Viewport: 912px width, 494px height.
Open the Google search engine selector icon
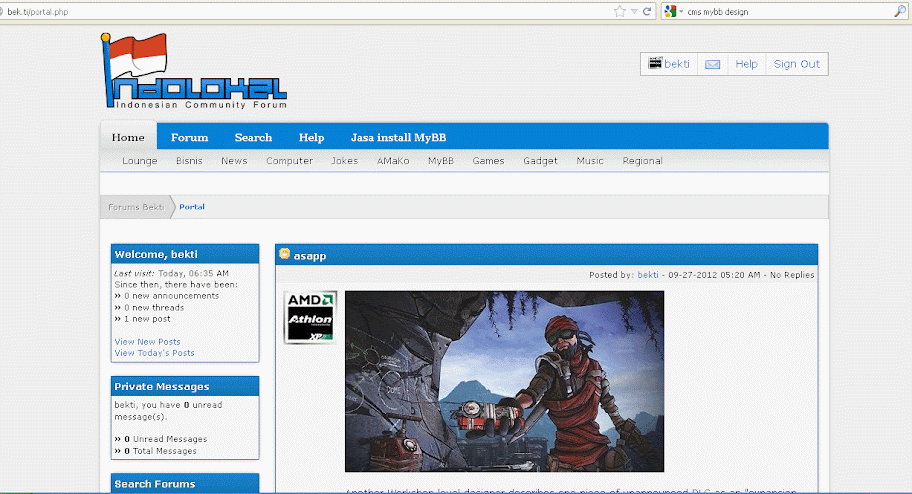pos(670,12)
